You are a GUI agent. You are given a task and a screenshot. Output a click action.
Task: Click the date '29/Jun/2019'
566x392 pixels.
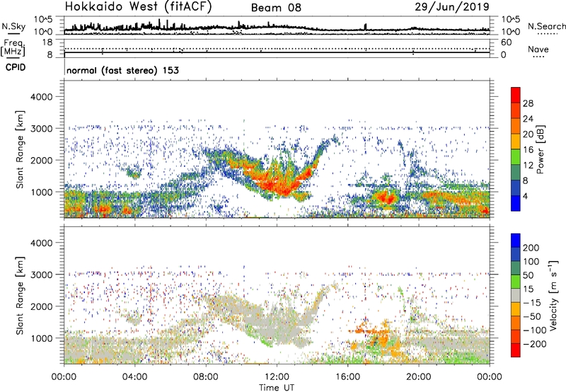point(452,7)
